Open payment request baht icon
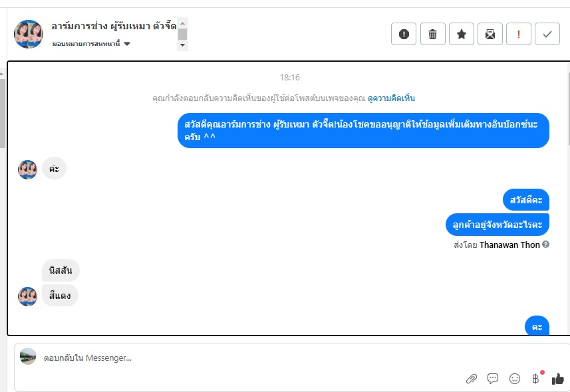The image size is (570, 392). click(x=536, y=379)
